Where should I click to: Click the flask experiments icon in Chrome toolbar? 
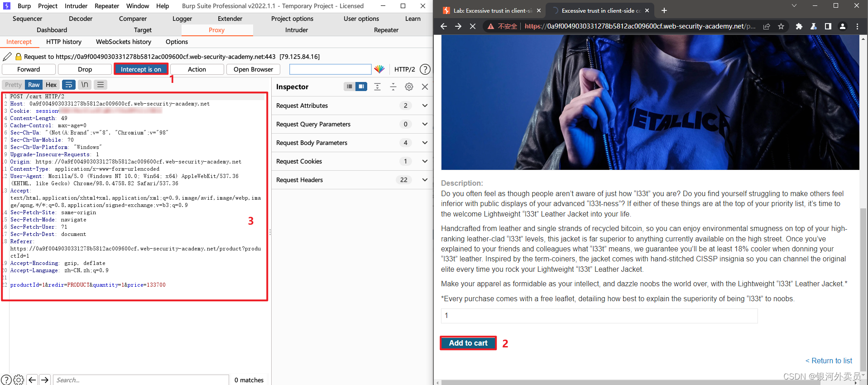814,26
